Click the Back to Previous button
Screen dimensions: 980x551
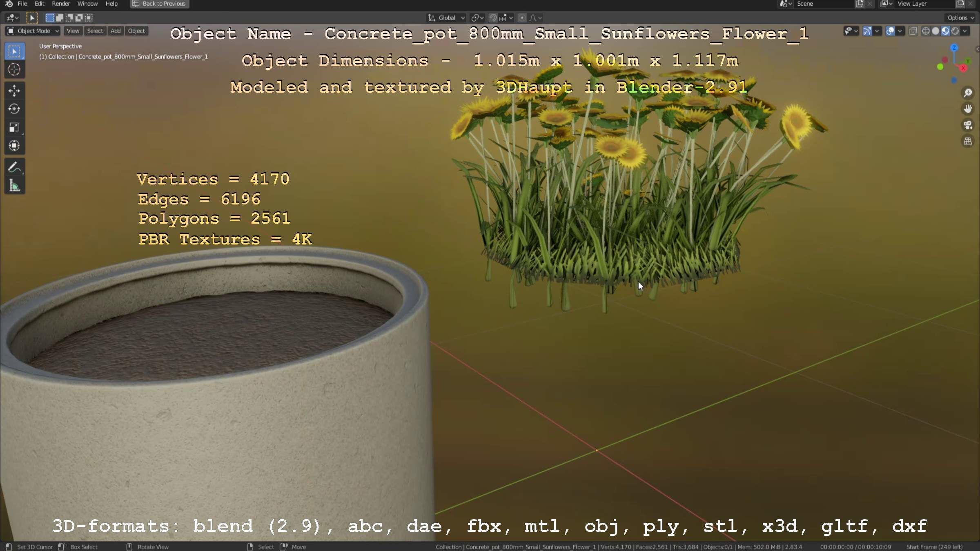point(159,4)
